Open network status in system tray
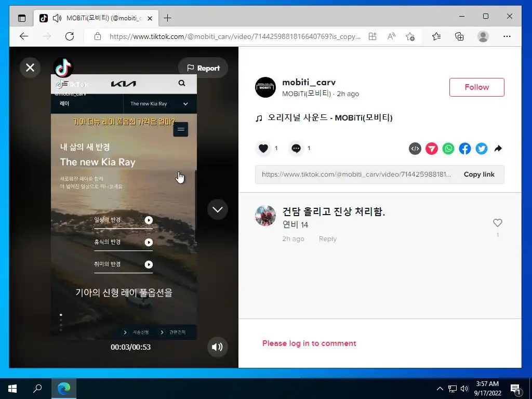 (453, 389)
